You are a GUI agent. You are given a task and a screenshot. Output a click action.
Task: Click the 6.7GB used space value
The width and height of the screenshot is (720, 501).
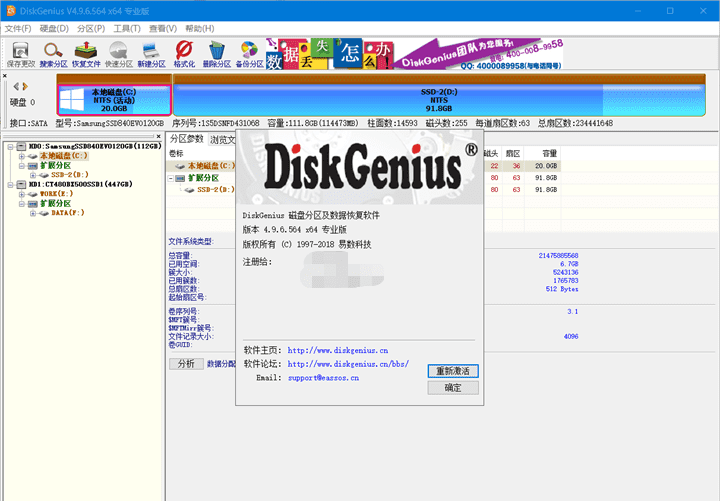(569, 264)
